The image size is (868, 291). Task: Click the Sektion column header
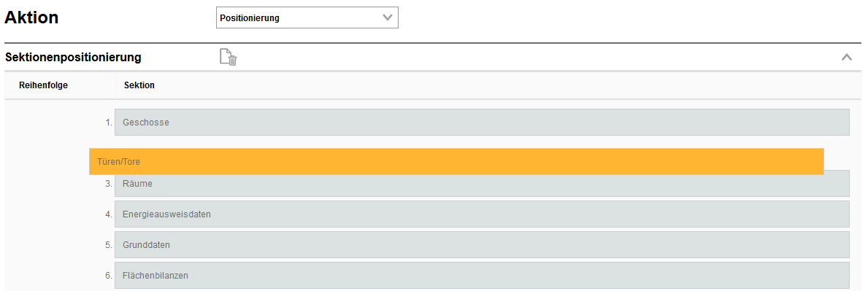point(139,85)
